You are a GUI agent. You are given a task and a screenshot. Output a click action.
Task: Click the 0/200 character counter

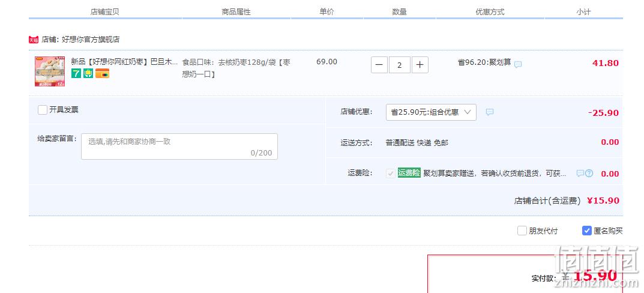pyautogui.click(x=261, y=153)
